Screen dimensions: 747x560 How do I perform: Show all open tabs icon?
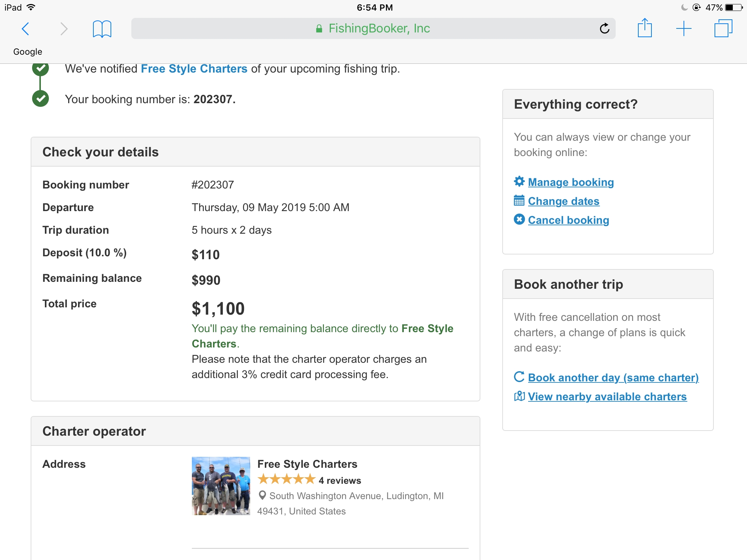pyautogui.click(x=723, y=28)
